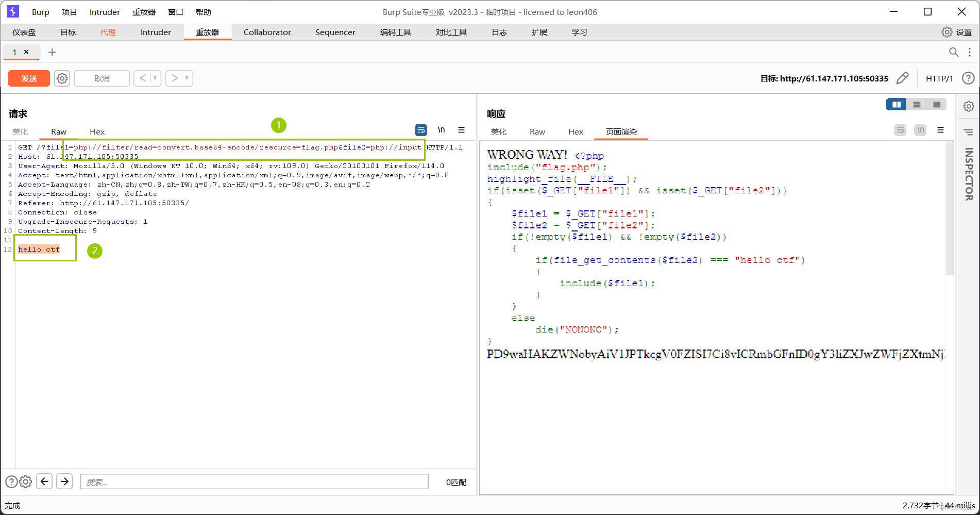Image resolution: width=980 pixels, height=515 pixels.
Task: Open the Burp menu
Action: 41,12
